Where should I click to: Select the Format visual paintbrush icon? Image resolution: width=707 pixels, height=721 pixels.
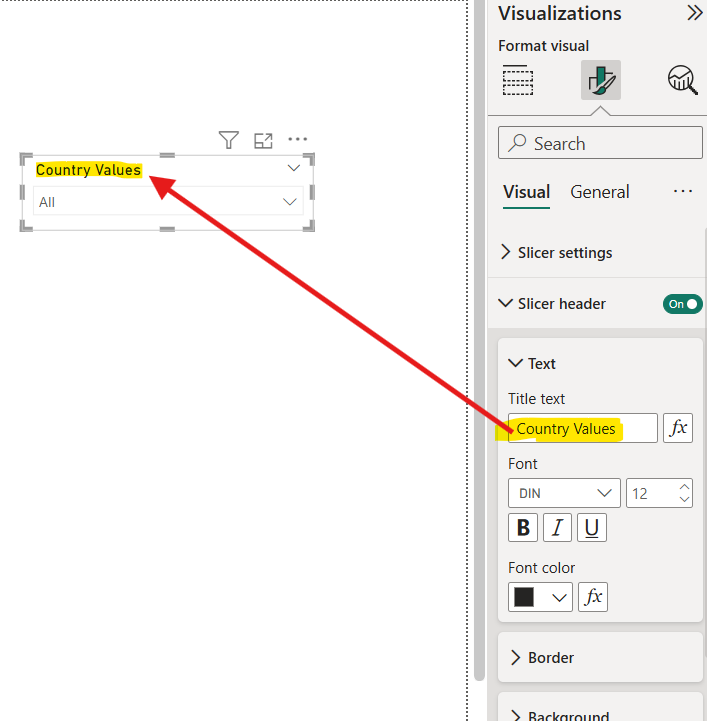(601, 80)
